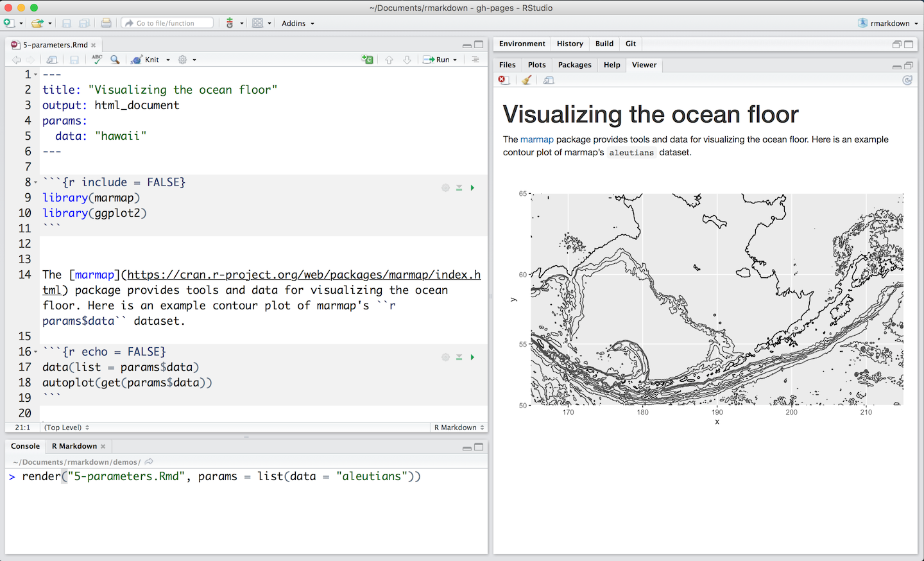Image resolution: width=924 pixels, height=561 pixels.
Task: Click the Knit yarn-ball icon
Action: (137, 60)
